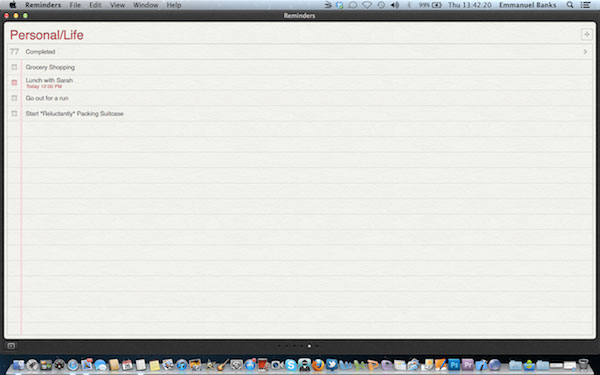
Task: Toggle the sidebar button at window bottom-left
Action: tap(11, 346)
